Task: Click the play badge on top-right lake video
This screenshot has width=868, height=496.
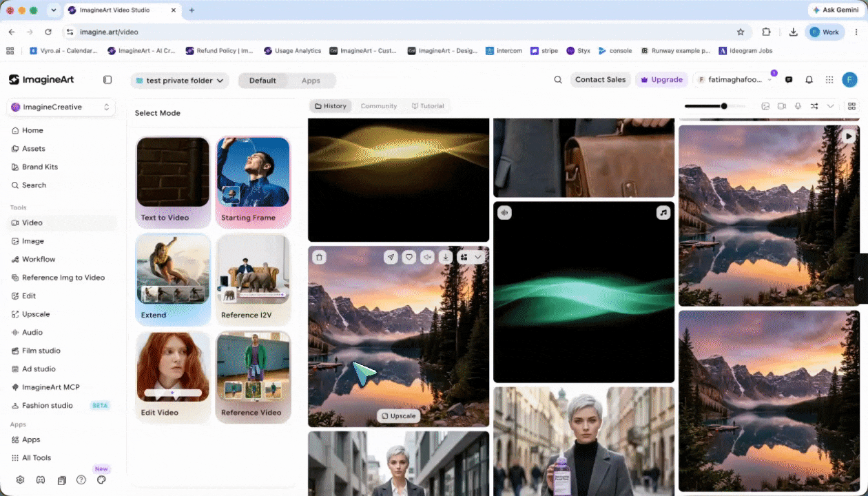Action: (x=849, y=136)
